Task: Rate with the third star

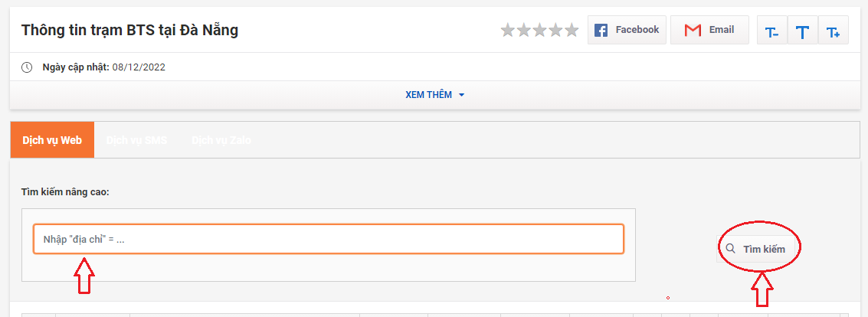Action: click(540, 30)
